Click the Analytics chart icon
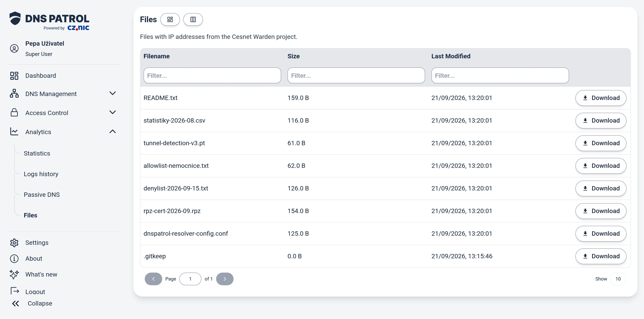Image resolution: width=644 pixels, height=319 pixels. (14, 132)
